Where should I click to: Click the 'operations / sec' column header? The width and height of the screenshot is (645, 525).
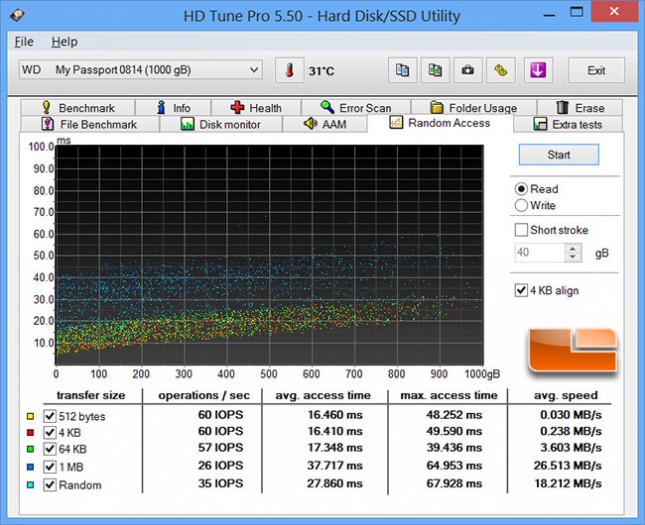204,395
